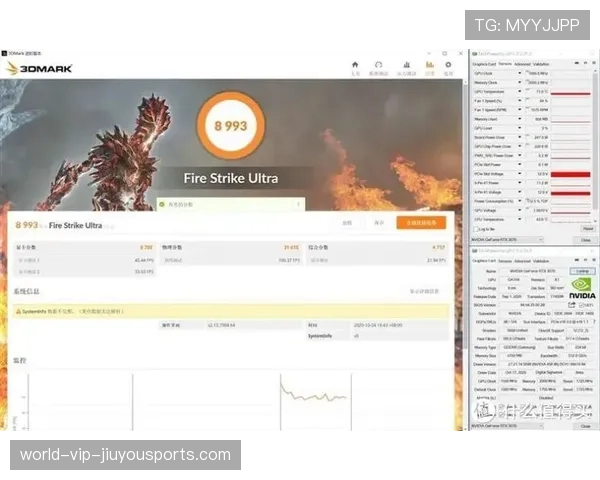Open the hamburger menu in Sensors GPU-Z window
600x480 pixels.
593,63
